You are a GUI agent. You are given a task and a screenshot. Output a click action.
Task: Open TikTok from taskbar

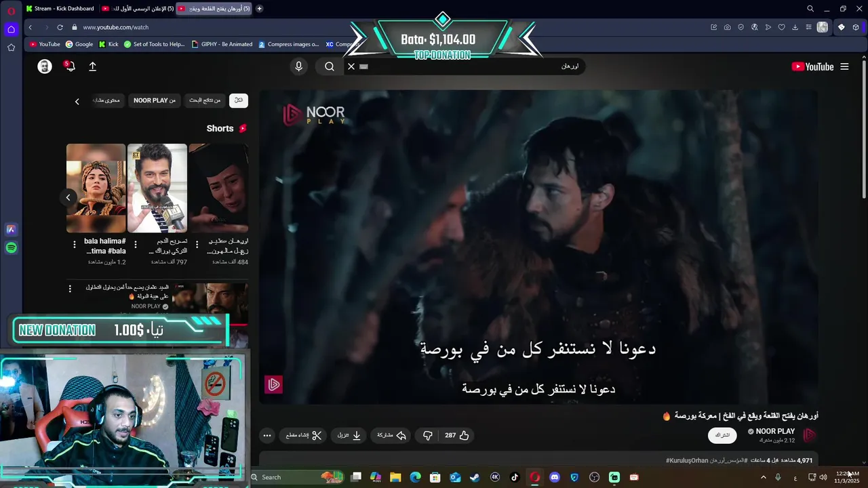pyautogui.click(x=515, y=477)
